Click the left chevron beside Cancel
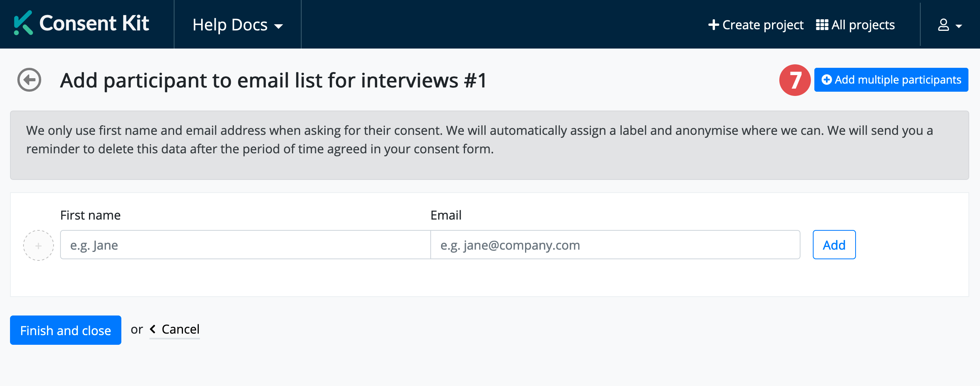 click(153, 329)
